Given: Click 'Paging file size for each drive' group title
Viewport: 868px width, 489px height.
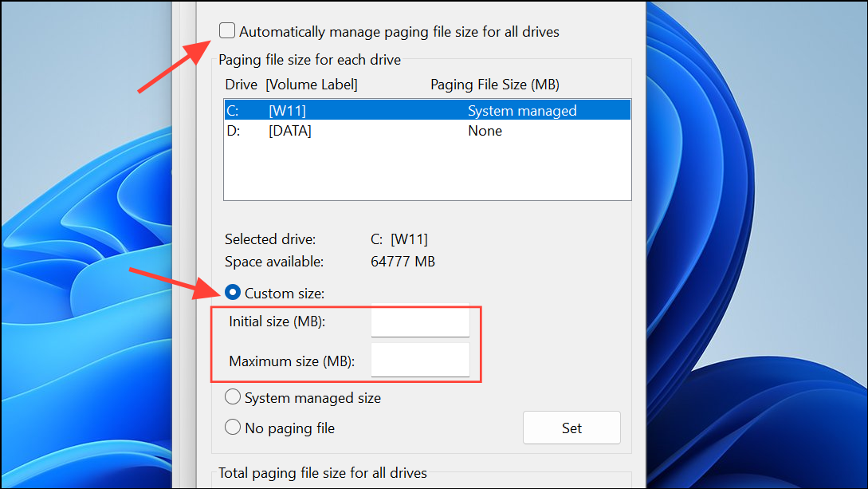Looking at the screenshot, I should 309,60.
